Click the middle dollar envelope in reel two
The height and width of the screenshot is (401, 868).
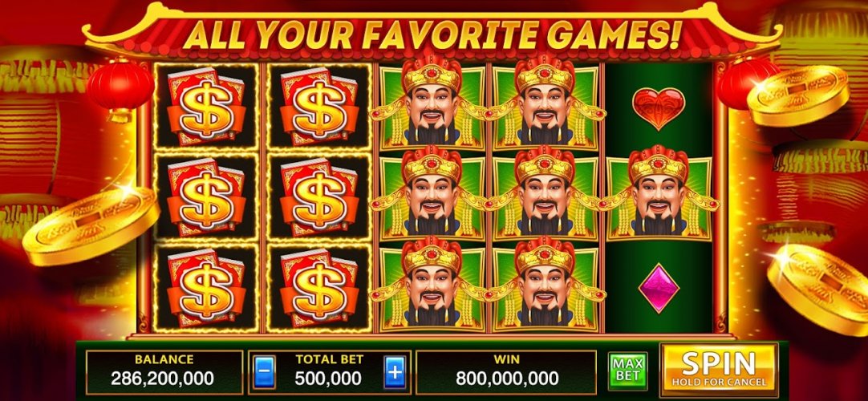[318, 197]
